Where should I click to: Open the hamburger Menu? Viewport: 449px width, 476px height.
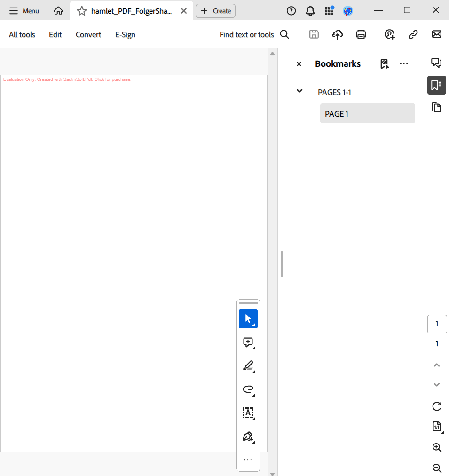(x=14, y=10)
